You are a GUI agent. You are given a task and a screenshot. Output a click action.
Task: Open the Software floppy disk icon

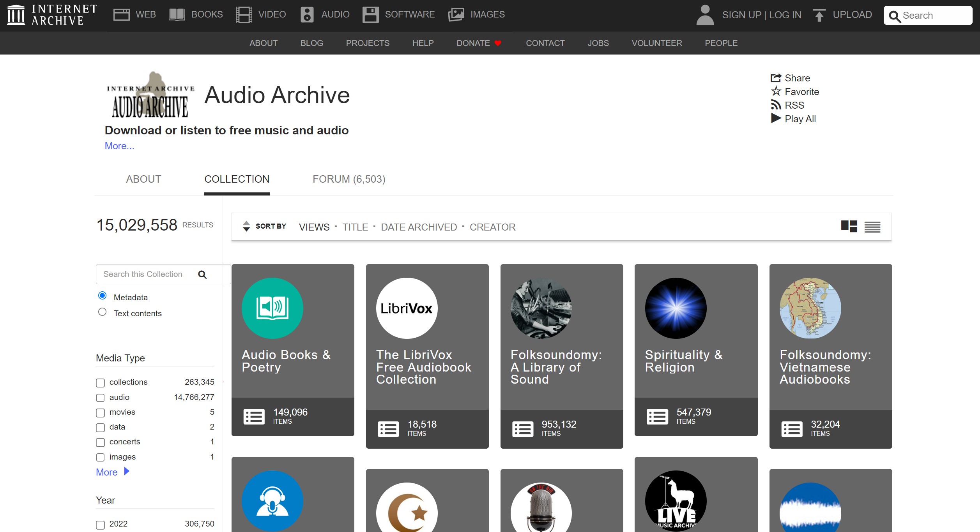[370, 15]
